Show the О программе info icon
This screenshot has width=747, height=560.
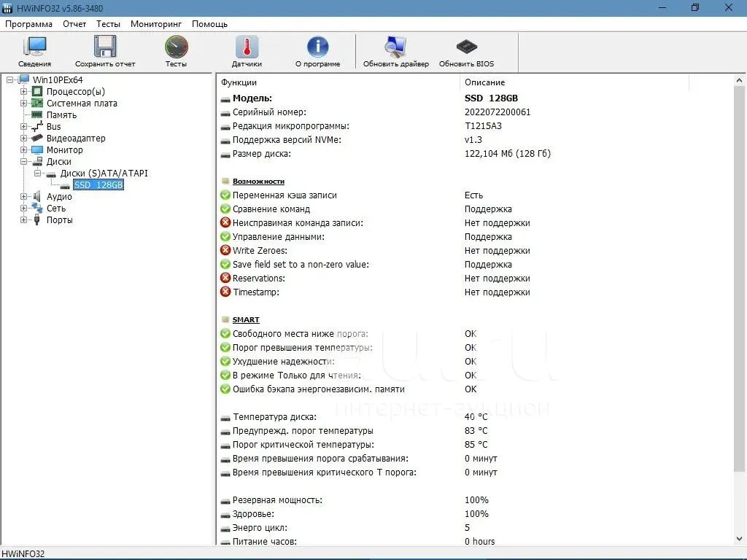click(x=318, y=47)
